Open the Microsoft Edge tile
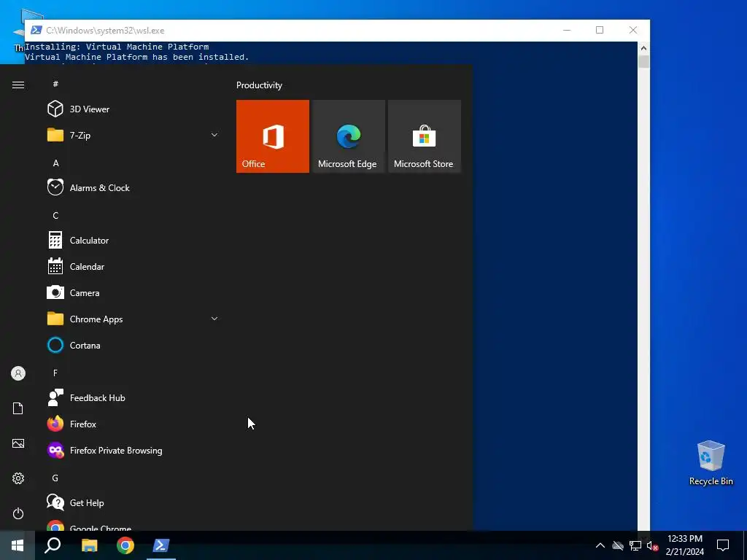 348,136
